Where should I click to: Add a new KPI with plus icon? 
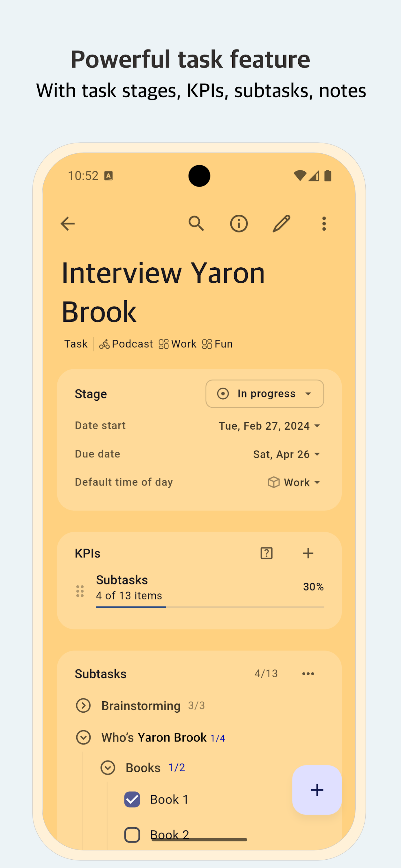point(308,553)
